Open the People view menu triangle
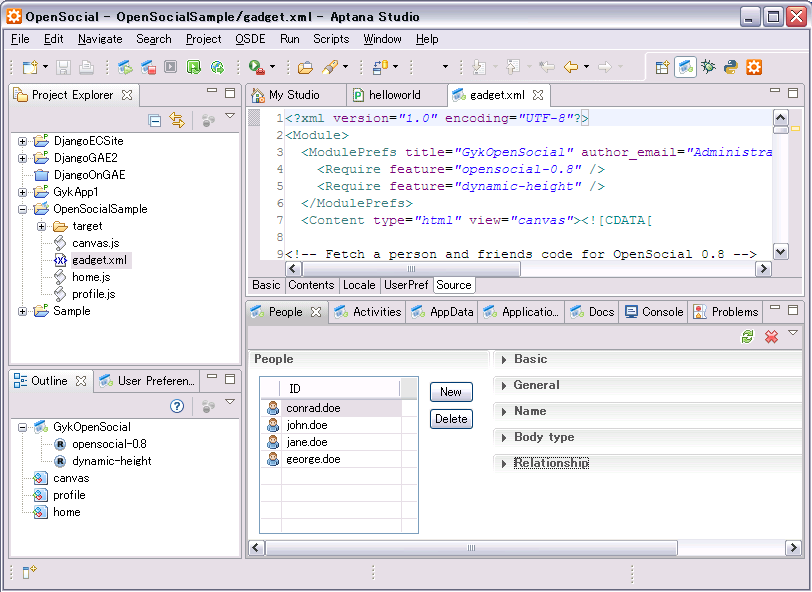Viewport: 812px width, 592px height. pos(793,333)
